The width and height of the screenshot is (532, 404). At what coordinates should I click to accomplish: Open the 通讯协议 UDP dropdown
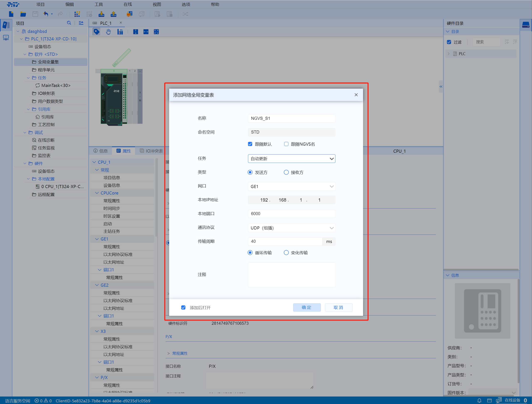[x=291, y=228]
